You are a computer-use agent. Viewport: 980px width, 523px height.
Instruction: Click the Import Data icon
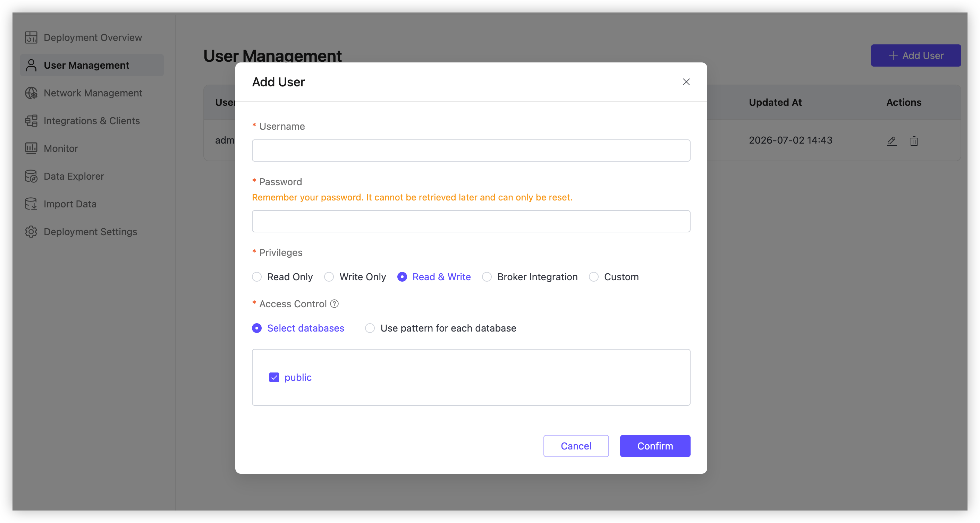31,204
